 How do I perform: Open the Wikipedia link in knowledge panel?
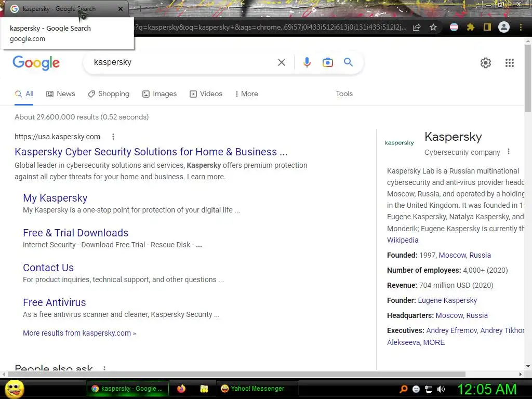[x=403, y=240]
